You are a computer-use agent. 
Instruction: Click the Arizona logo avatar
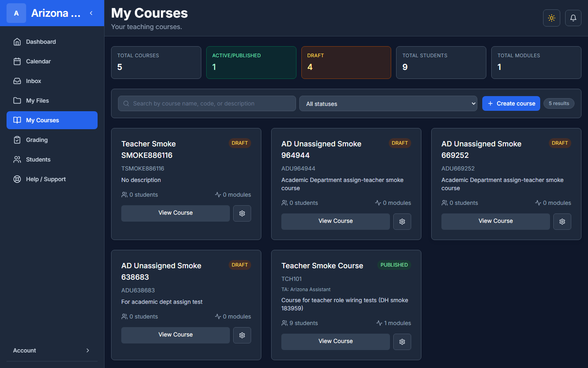[x=16, y=13]
